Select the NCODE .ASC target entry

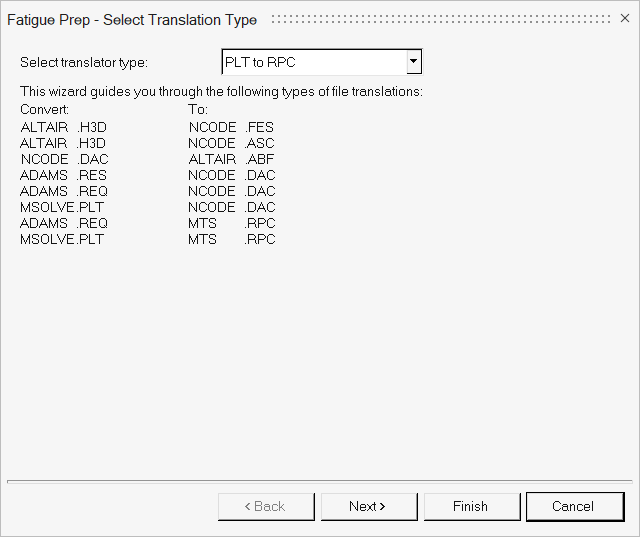pyautogui.click(x=231, y=144)
